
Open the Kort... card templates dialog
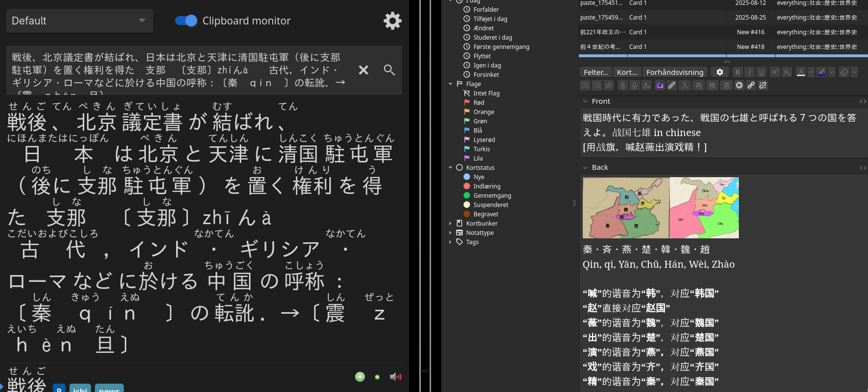pyautogui.click(x=627, y=72)
